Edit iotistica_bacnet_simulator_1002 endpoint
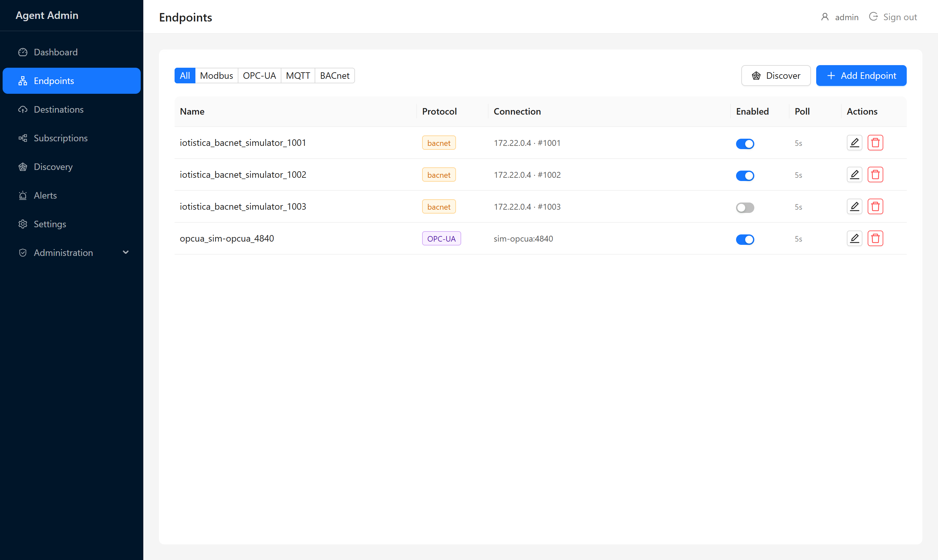 854,175
